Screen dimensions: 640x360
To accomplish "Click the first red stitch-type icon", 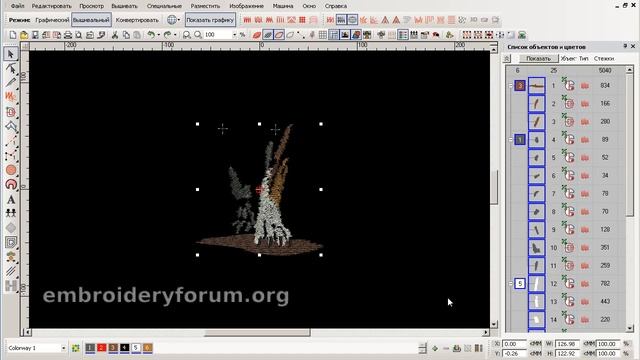I will (x=247, y=20).
